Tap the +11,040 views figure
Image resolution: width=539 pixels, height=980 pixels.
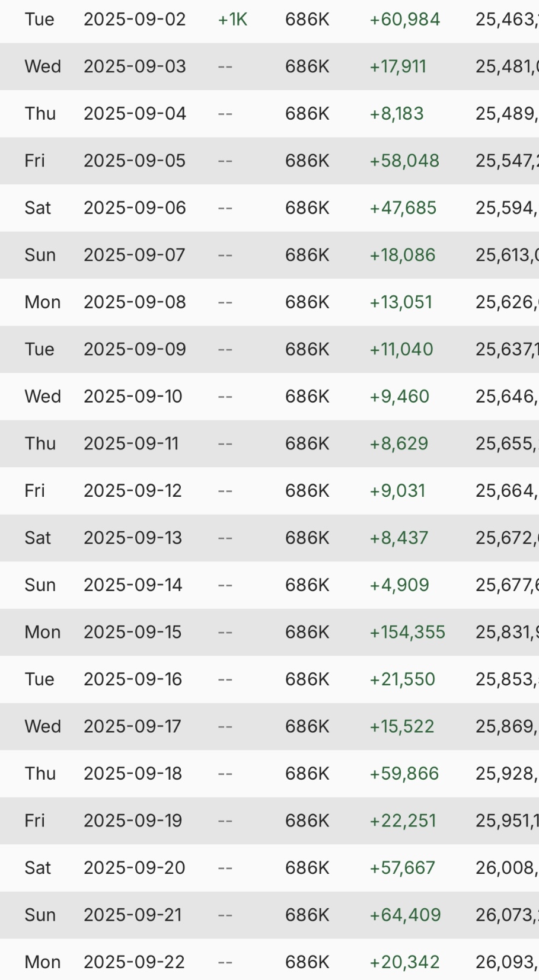pyautogui.click(x=401, y=349)
